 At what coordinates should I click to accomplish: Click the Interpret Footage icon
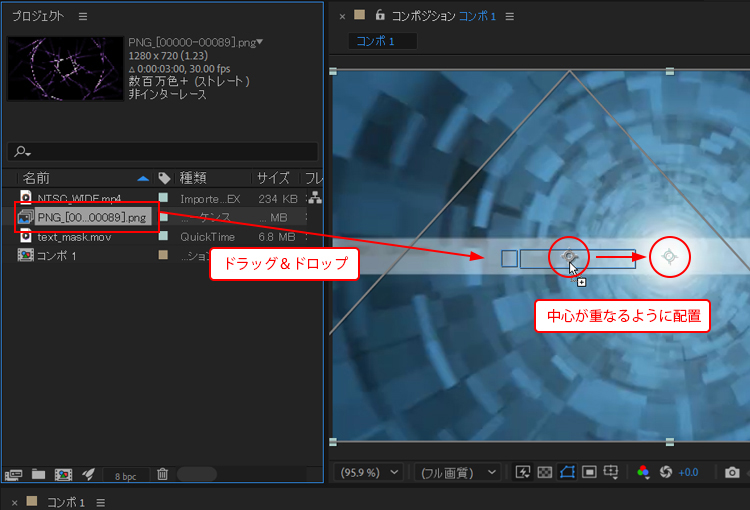(x=14, y=474)
